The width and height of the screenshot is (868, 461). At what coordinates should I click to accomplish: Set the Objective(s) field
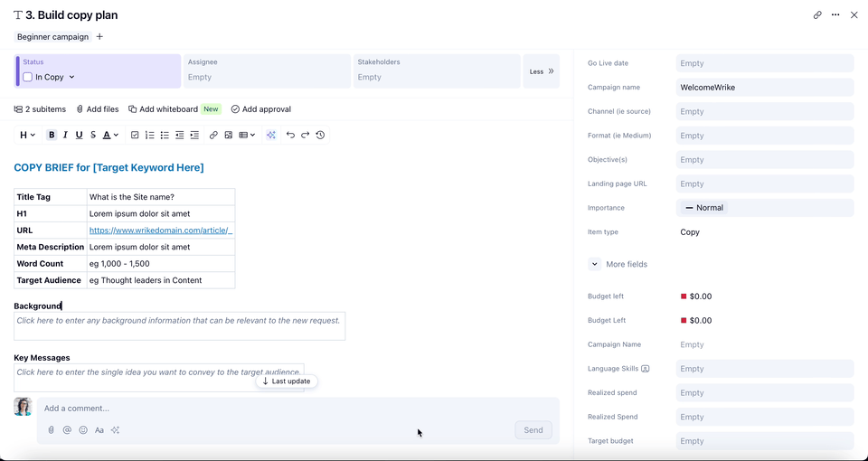click(x=765, y=159)
